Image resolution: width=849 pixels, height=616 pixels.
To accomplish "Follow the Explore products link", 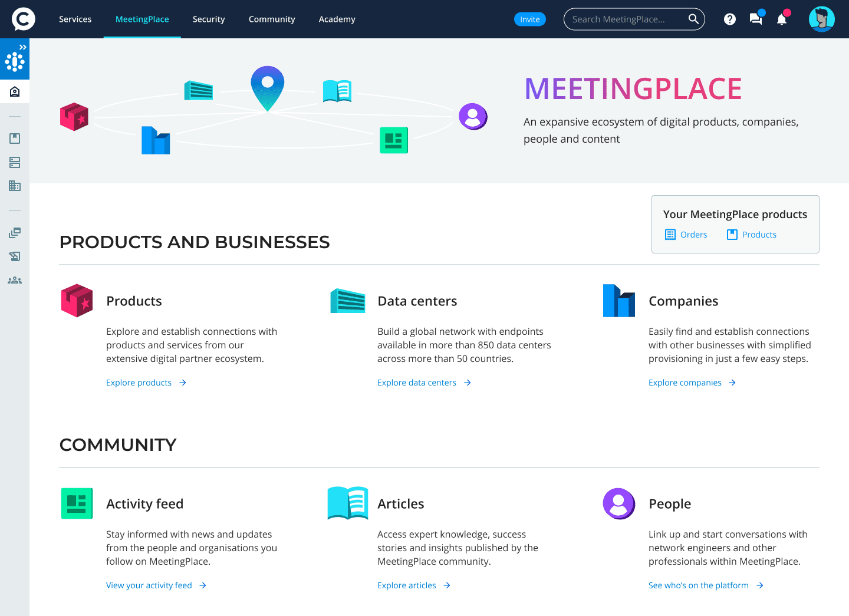I will click(x=139, y=383).
